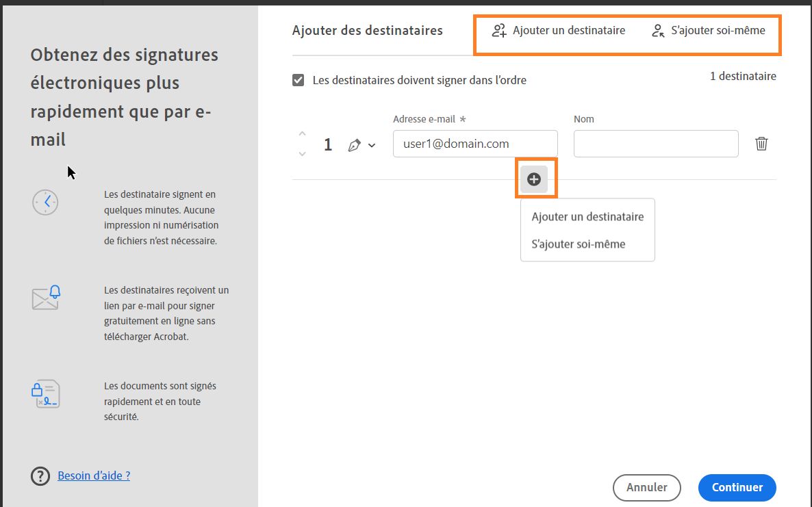Click the empty Nom input field
Viewport: 812px width, 507px height.
click(655, 144)
